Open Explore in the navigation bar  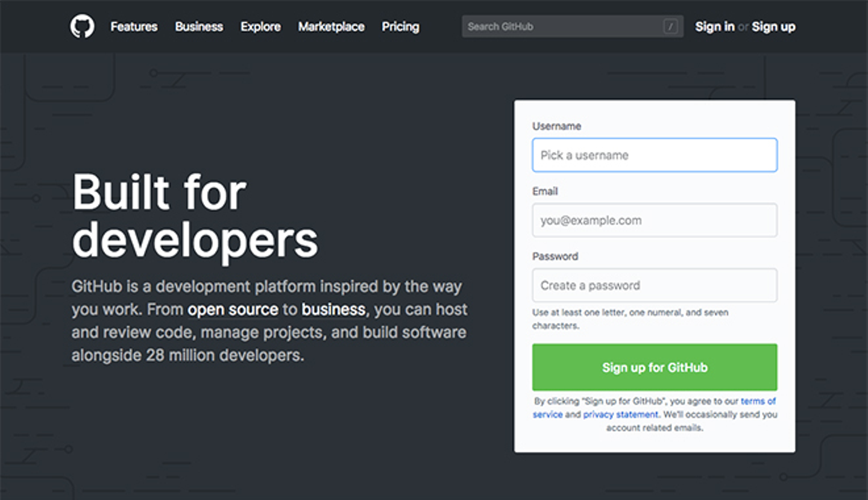(x=260, y=27)
